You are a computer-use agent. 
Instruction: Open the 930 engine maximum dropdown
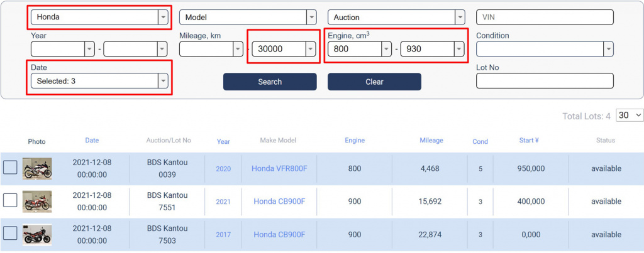433,49
